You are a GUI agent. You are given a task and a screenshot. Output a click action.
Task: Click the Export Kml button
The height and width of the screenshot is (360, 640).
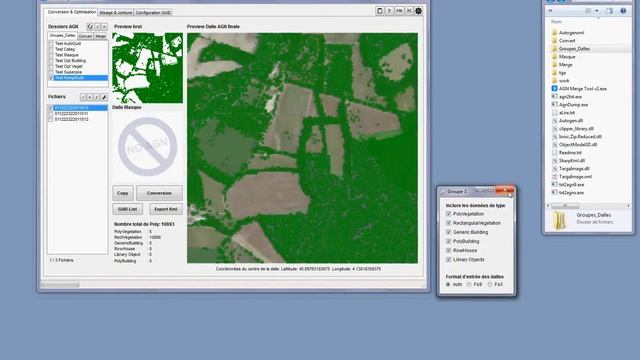(x=166, y=209)
